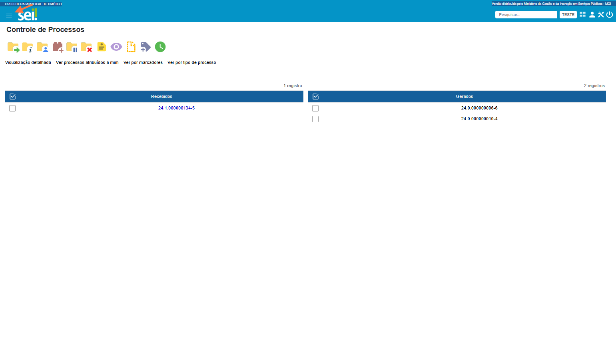Click the '2 registros:' count text
Screen dimensions: 616x364
pos(595,86)
